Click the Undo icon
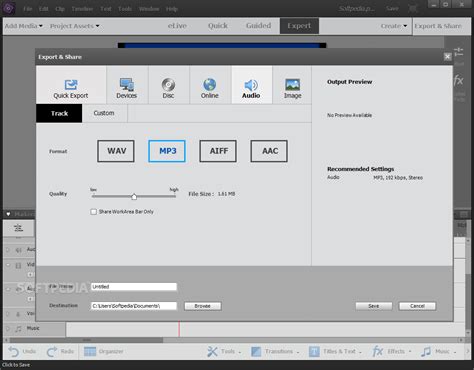Viewport: 474px width, 370px height. point(14,351)
